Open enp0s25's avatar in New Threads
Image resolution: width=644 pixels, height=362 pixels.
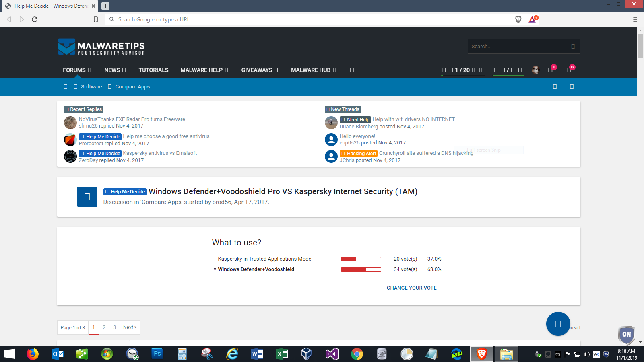click(x=331, y=140)
